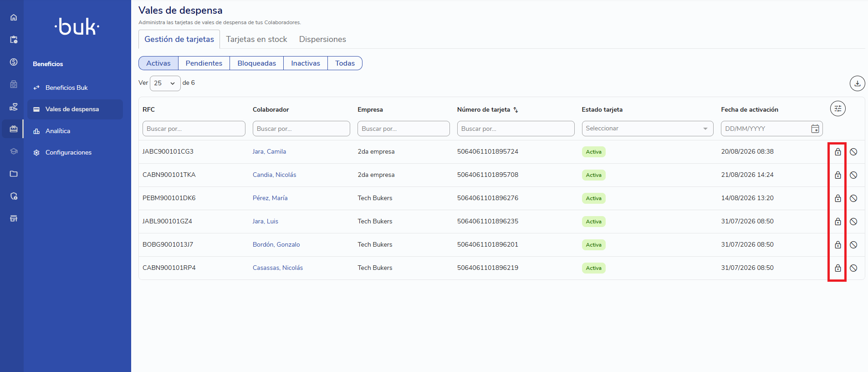
Task: Select RFC cell BOBG9001013J7
Action: (x=168, y=244)
